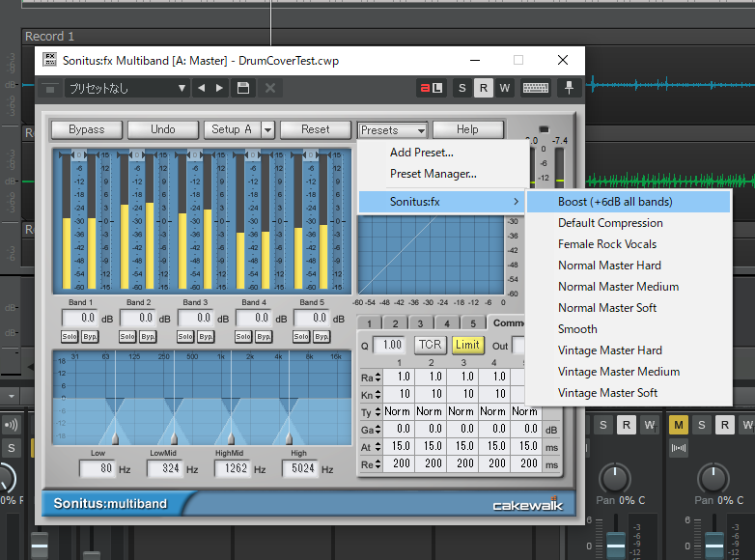Adjust the Ty type row arrows
This screenshot has height=560, width=755.
[x=377, y=412]
